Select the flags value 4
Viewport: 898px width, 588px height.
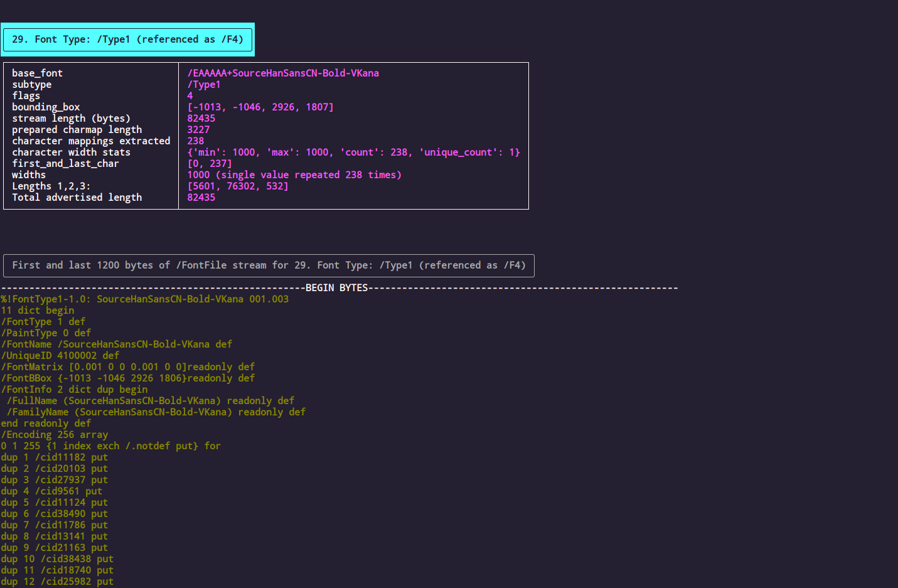(x=189, y=95)
